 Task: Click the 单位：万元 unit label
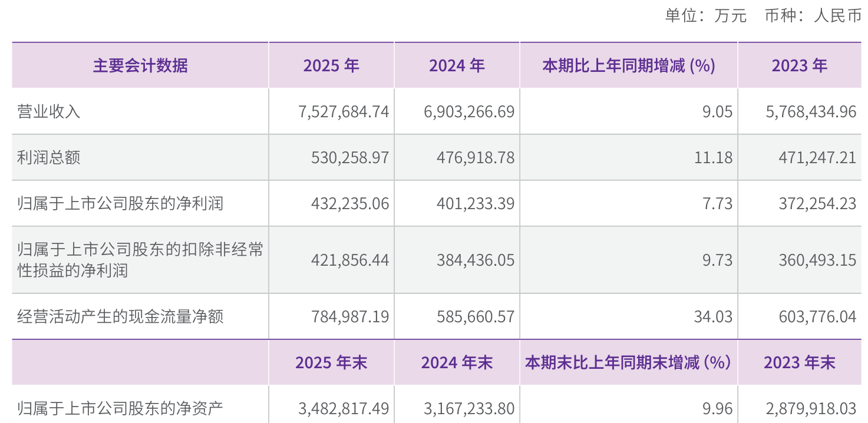coord(705,16)
